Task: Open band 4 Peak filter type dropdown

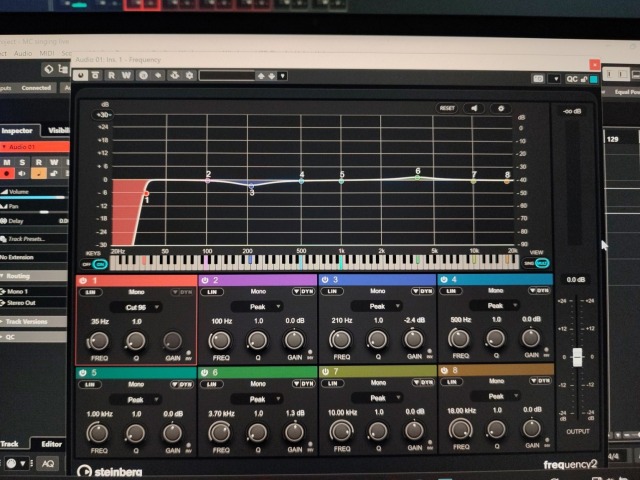Action: click(x=495, y=305)
